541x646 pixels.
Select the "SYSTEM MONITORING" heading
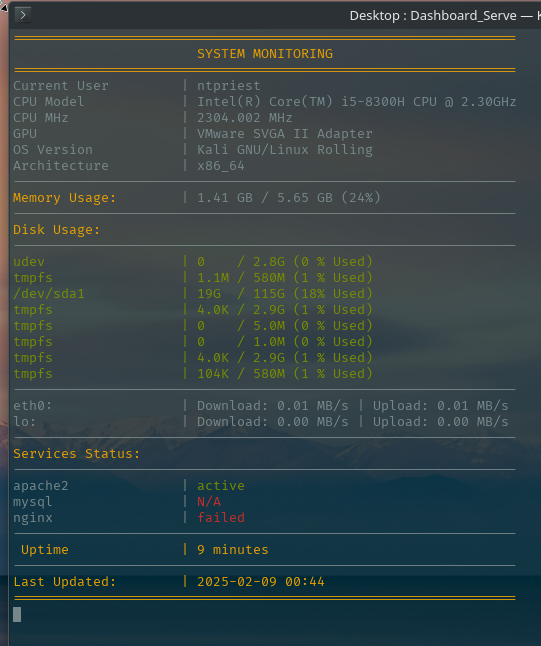(x=265, y=54)
